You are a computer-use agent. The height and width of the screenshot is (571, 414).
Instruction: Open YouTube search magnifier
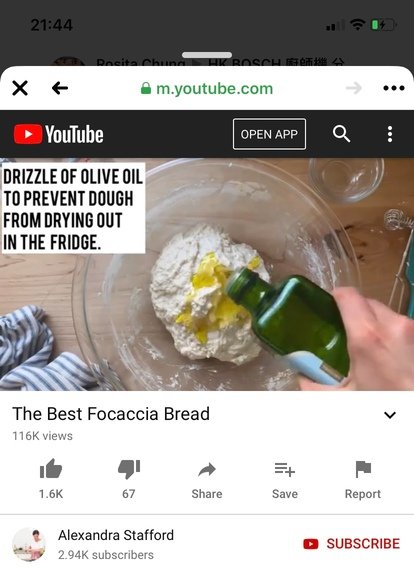(341, 134)
